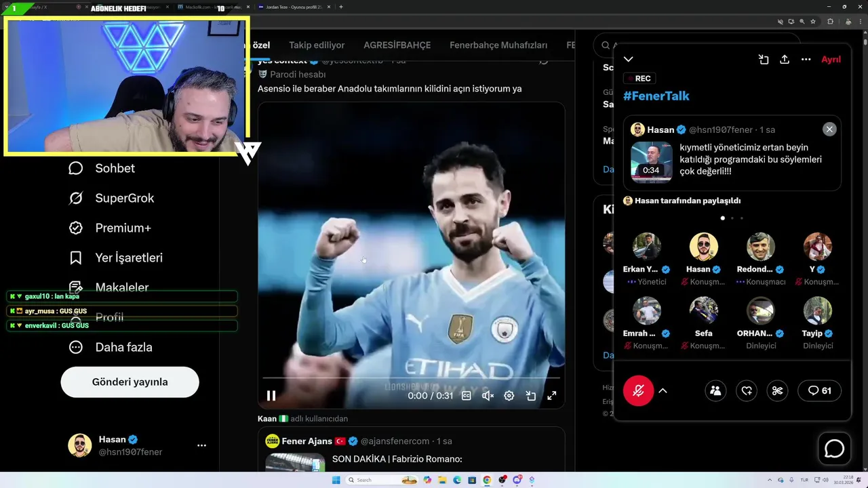This screenshot has height=488, width=868.
Task: Click the Kaan reposted-by name
Action: tap(267, 419)
